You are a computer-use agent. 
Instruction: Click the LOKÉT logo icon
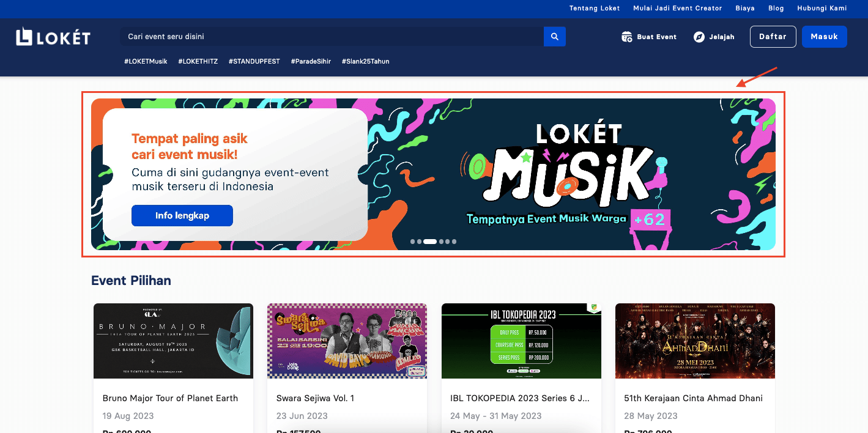tap(24, 36)
